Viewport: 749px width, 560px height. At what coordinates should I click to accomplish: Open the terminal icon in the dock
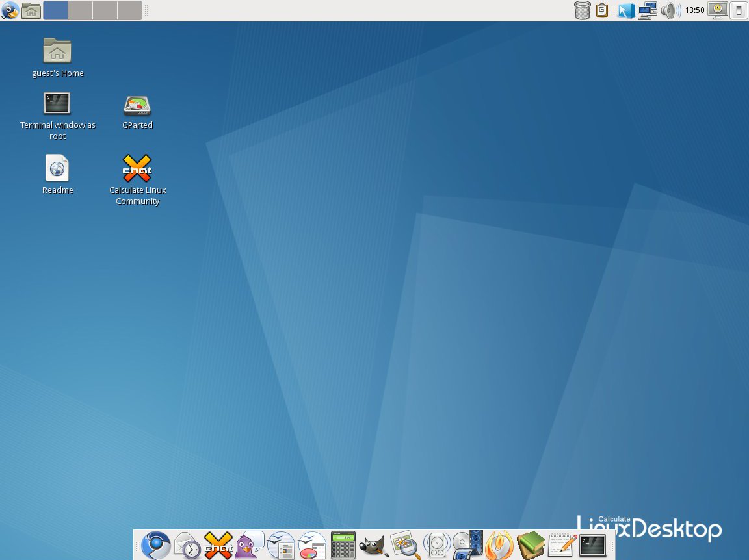pos(592,545)
